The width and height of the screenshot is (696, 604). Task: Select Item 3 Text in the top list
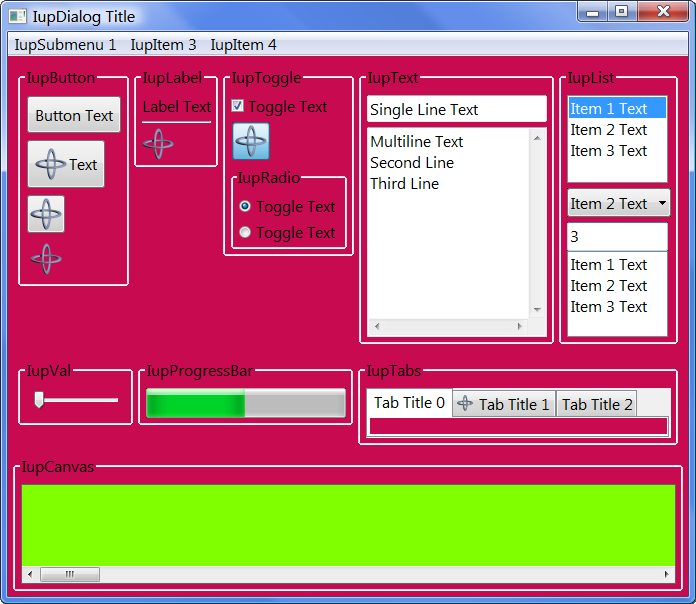(617, 150)
